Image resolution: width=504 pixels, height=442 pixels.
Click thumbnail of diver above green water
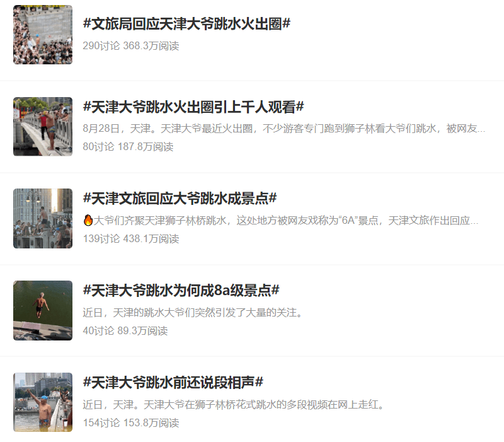pyautogui.click(x=43, y=310)
